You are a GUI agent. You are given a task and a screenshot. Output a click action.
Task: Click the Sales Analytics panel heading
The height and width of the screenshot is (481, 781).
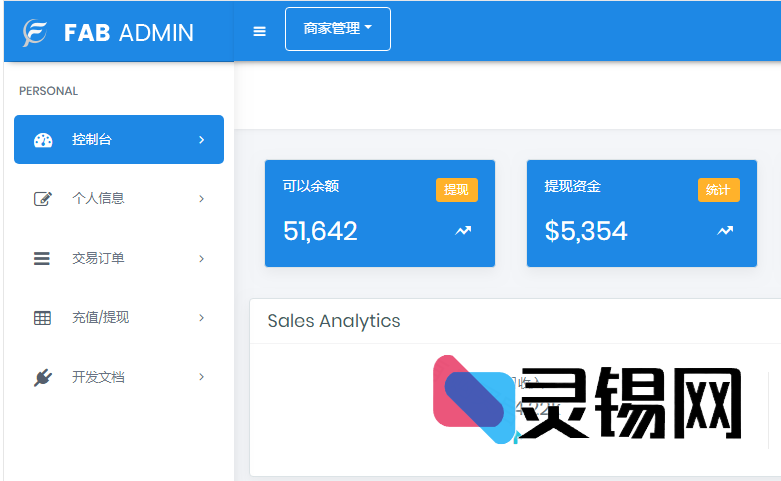pos(334,321)
